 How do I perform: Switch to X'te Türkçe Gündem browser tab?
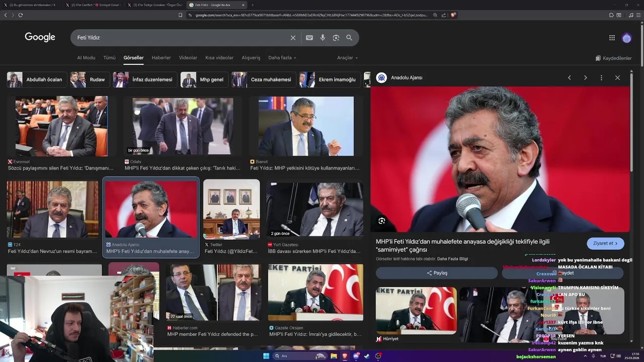click(x=154, y=5)
